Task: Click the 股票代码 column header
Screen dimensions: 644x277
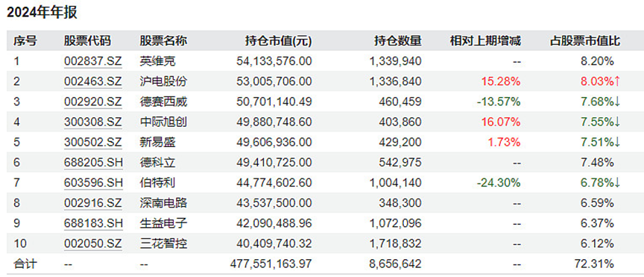Action: [87, 41]
